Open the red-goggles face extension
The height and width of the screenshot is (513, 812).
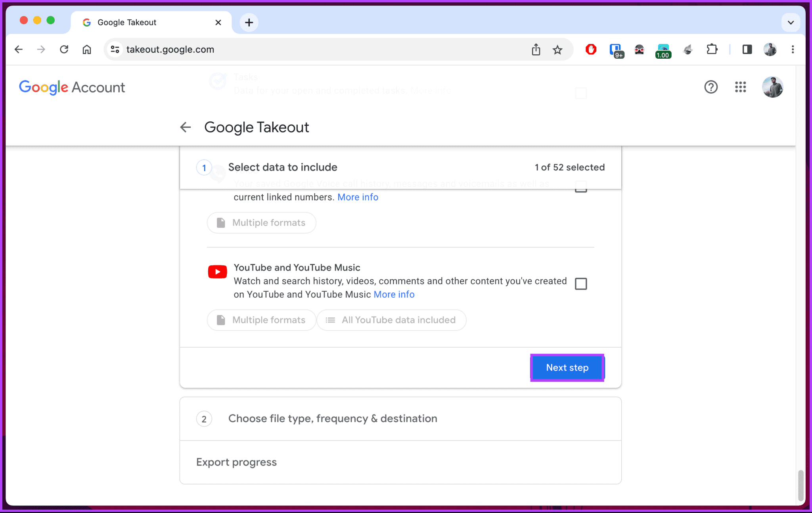coord(639,50)
